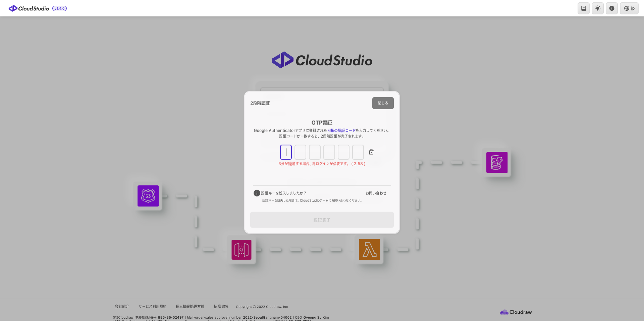Screen dimensions: 644x321
Task: Open the info icon in top bar
Action: (x=612, y=8)
